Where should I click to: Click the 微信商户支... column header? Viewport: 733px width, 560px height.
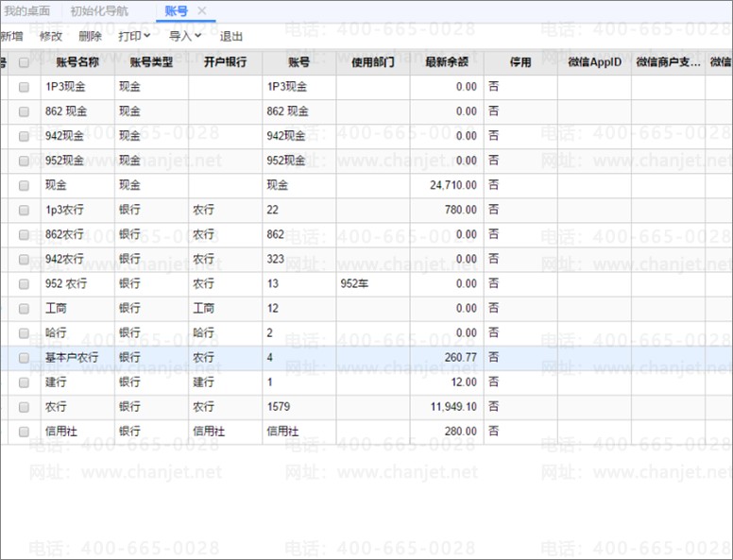669,62
